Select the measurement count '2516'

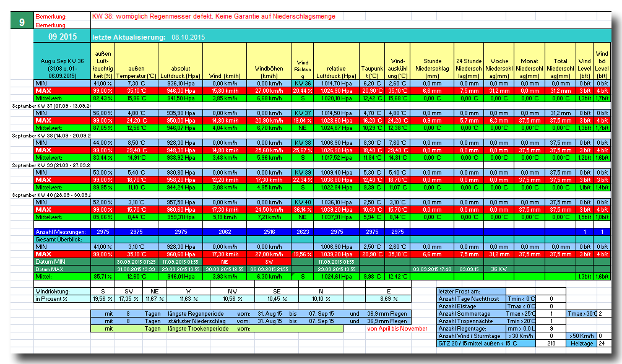(x=269, y=232)
